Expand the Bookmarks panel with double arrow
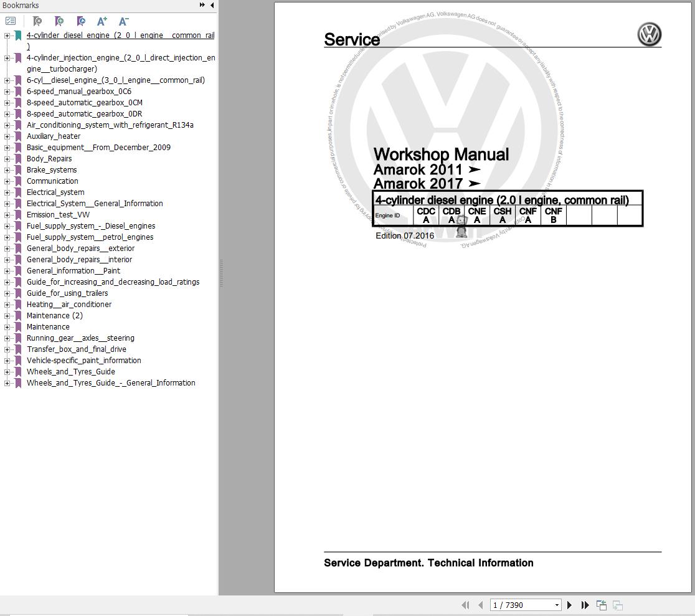The width and height of the screenshot is (695, 616). point(202,5)
